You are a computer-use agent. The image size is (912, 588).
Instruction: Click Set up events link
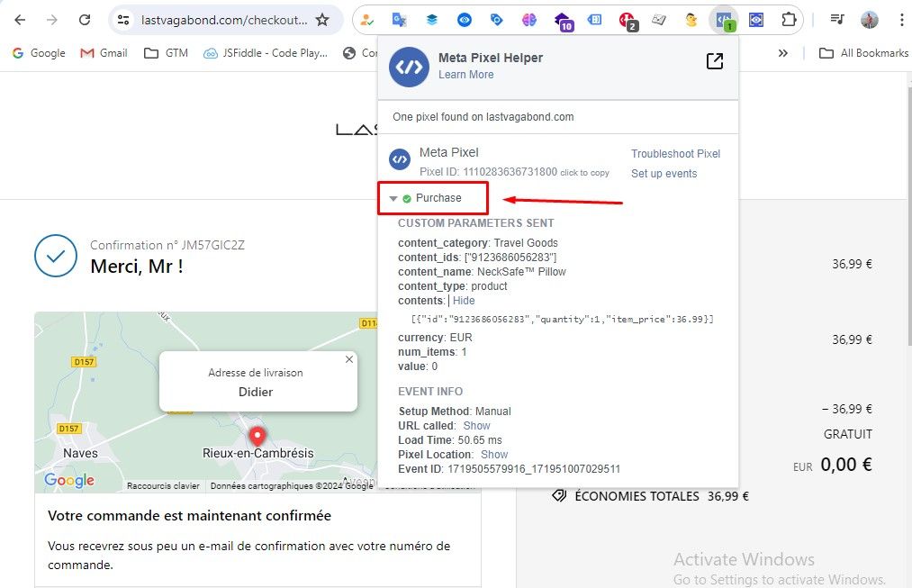(x=664, y=173)
